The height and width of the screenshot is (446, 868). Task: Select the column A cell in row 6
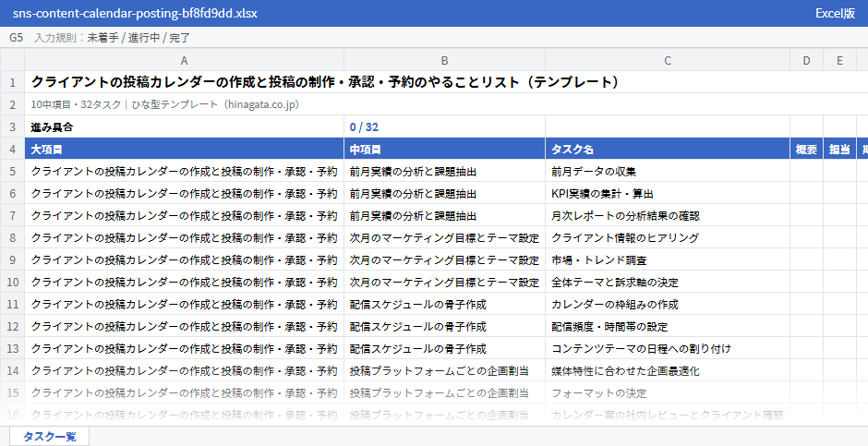[185, 193]
